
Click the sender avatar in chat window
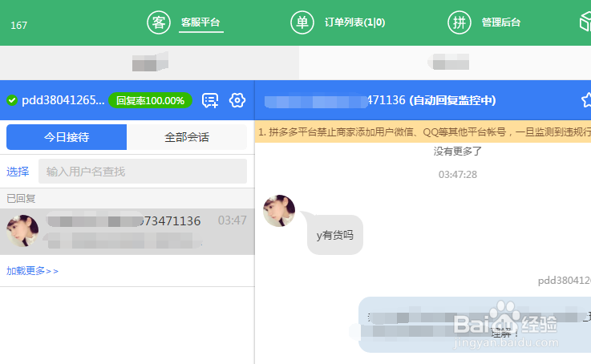279,211
